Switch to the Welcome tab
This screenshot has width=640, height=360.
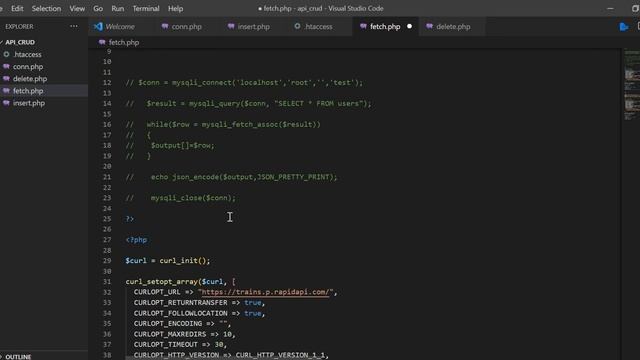coord(120,27)
